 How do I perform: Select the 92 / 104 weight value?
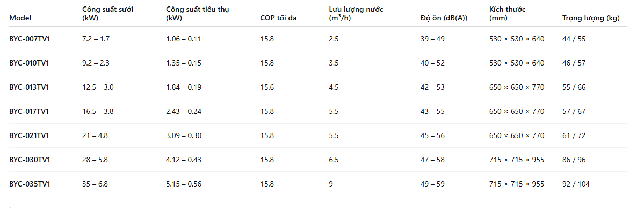tap(576, 184)
